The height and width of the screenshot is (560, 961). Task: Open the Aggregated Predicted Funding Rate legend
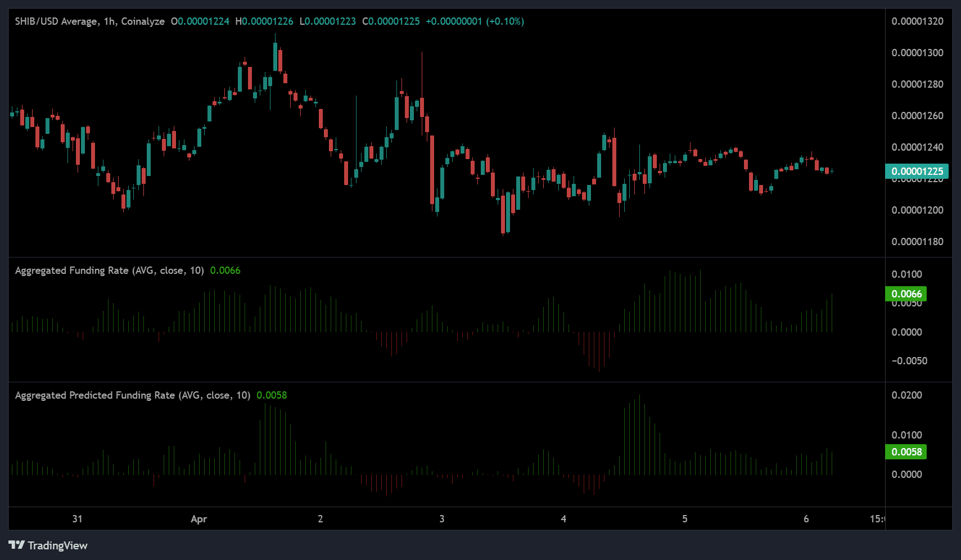pyautogui.click(x=132, y=395)
